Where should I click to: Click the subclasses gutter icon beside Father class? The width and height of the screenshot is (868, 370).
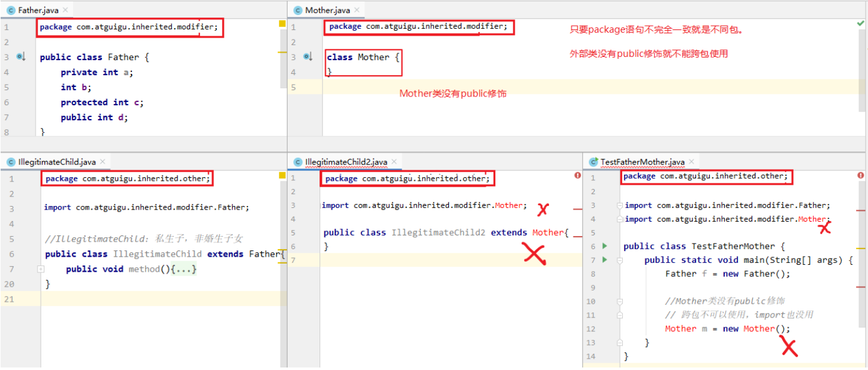(x=21, y=57)
